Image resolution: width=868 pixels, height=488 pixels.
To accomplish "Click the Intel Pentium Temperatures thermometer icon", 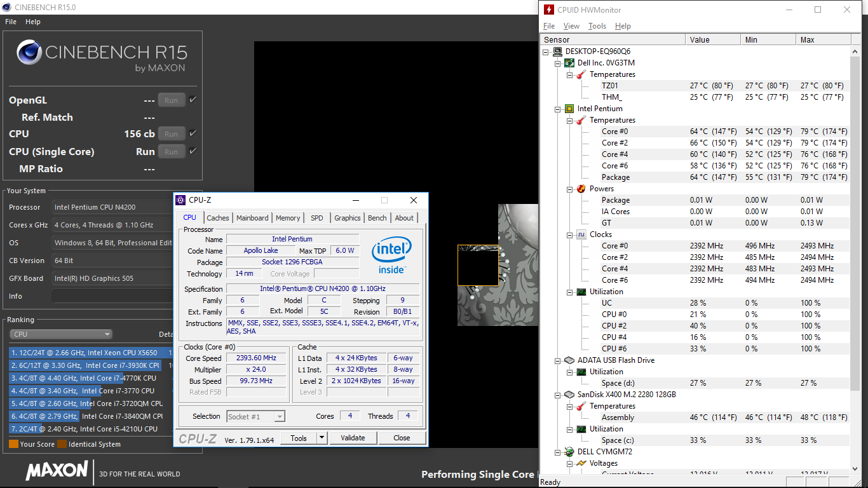I will [582, 120].
